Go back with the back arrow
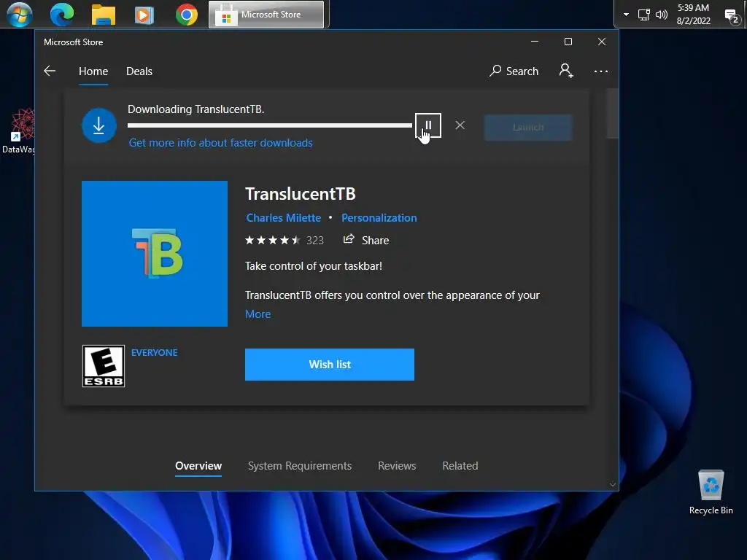The image size is (747, 560). (50, 71)
